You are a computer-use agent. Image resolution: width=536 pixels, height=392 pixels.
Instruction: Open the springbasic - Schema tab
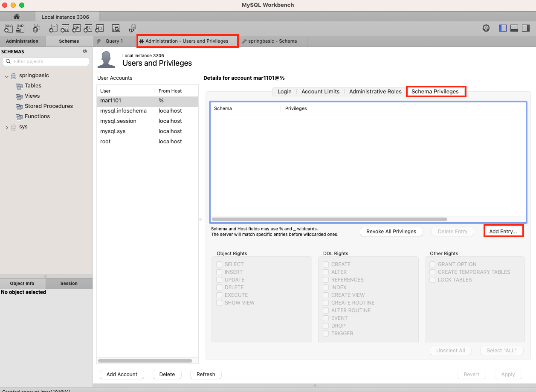[x=272, y=41]
